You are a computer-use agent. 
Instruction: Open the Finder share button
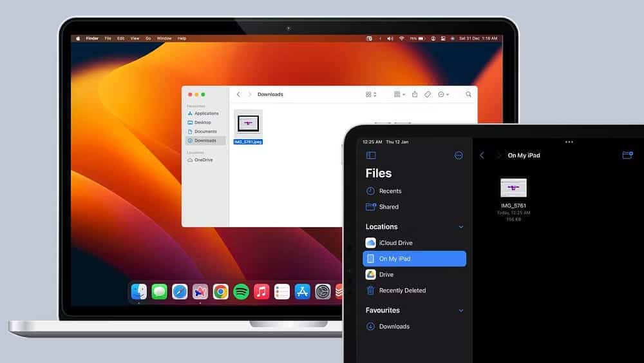pyautogui.click(x=415, y=94)
